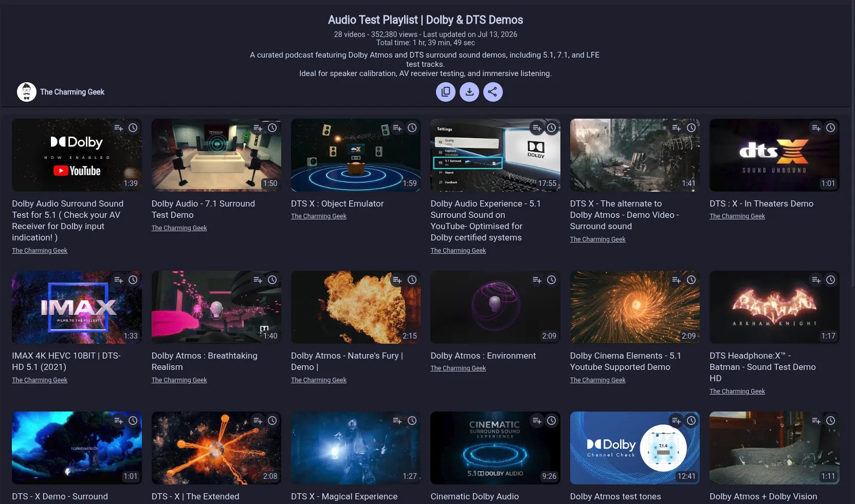The width and height of the screenshot is (855, 504).
Task: Add Cinematic Dolby Audio video to queue
Action: [x=537, y=421]
